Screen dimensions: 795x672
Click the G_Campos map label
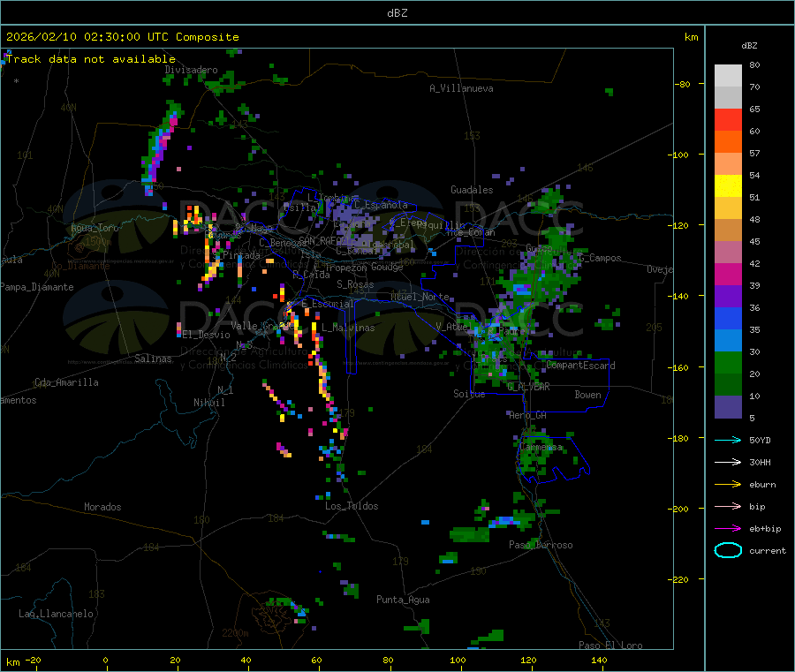pyautogui.click(x=600, y=258)
